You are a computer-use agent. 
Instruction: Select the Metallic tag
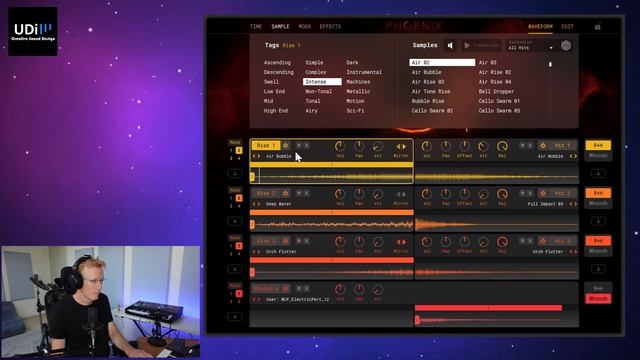click(x=358, y=91)
